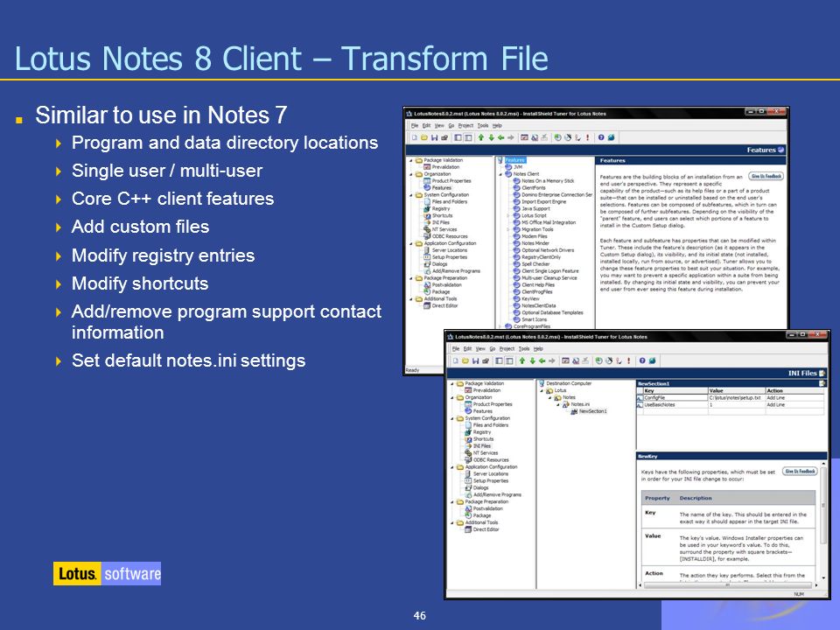Image resolution: width=840 pixels, height=630 pixels.
Task: Open the Tools menu in the Features window
Action: 483,125
